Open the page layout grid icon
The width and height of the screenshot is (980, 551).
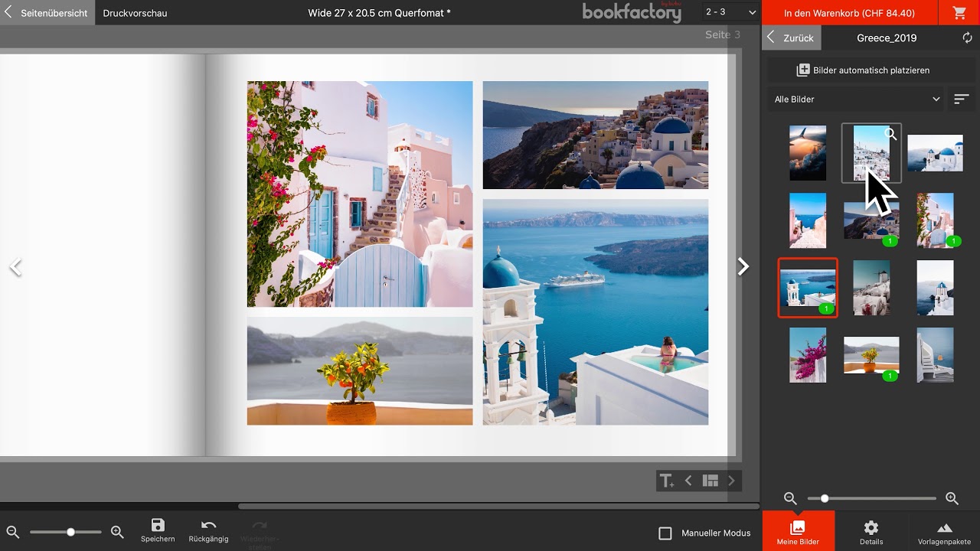coord(710,481)
